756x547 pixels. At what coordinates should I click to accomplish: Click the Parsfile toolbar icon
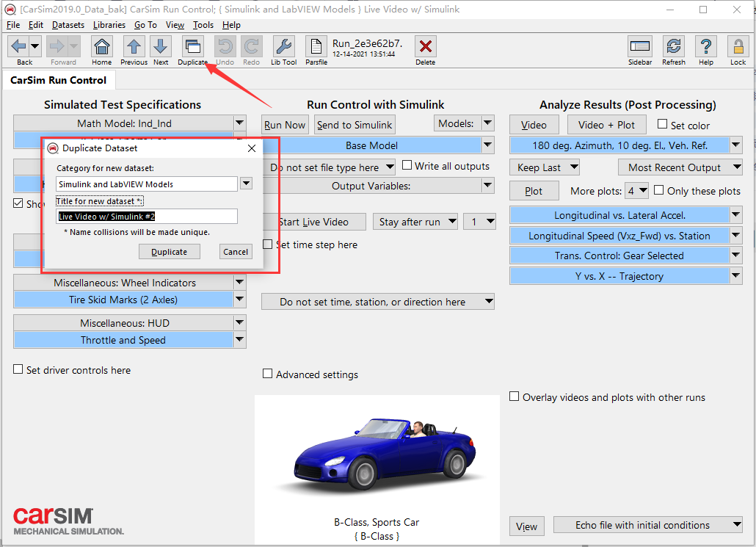tap(316, 47)
